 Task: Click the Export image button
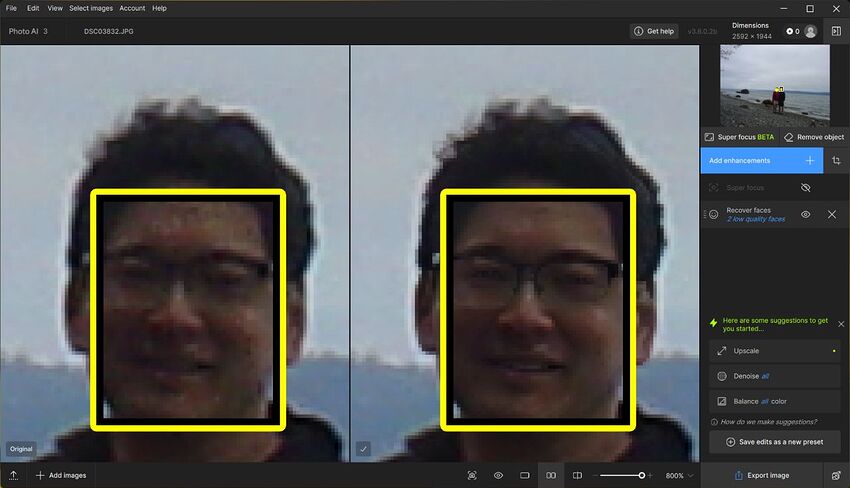coord(760,475)
